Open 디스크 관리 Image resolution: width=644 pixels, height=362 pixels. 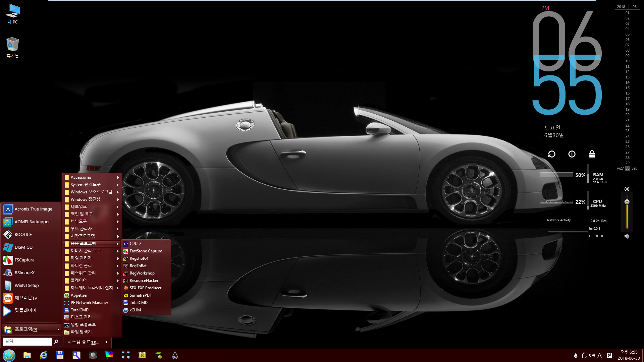(92, 317)
